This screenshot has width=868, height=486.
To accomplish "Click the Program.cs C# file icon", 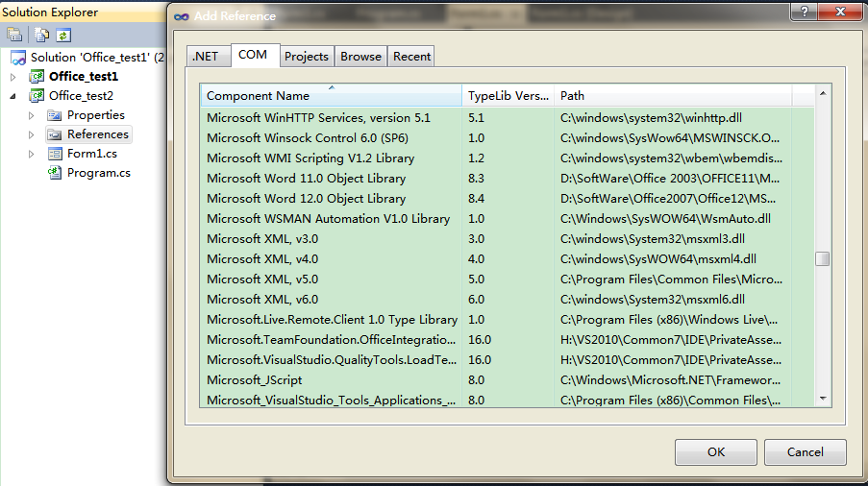I will (x=54, y=173).
